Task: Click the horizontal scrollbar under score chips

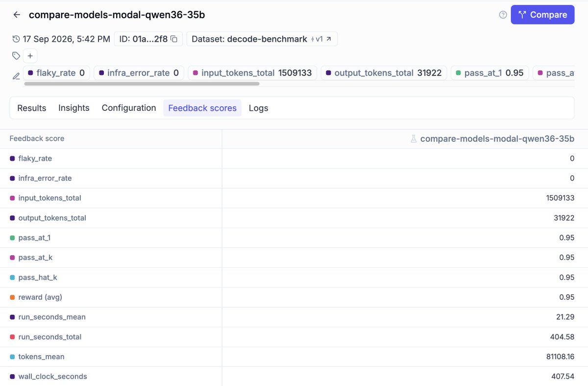Action: tap(142, 84)
